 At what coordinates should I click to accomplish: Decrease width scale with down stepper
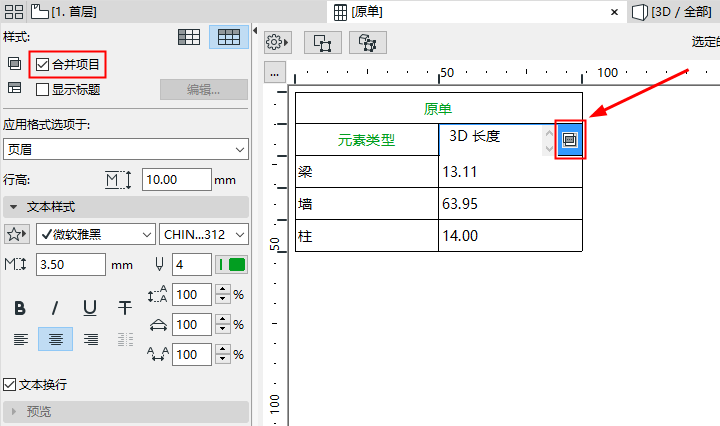[x=223, y=330]
